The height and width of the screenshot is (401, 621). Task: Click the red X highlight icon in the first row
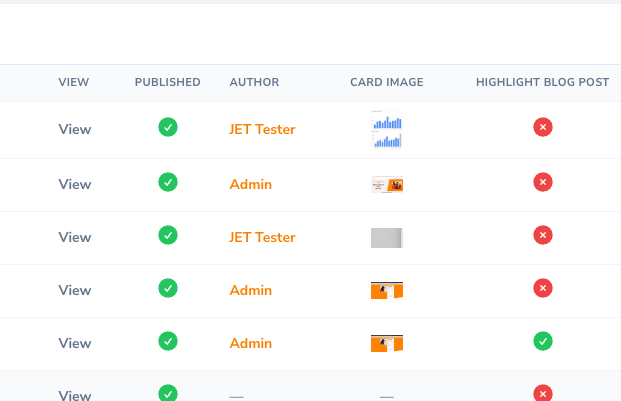click(543, 127)
